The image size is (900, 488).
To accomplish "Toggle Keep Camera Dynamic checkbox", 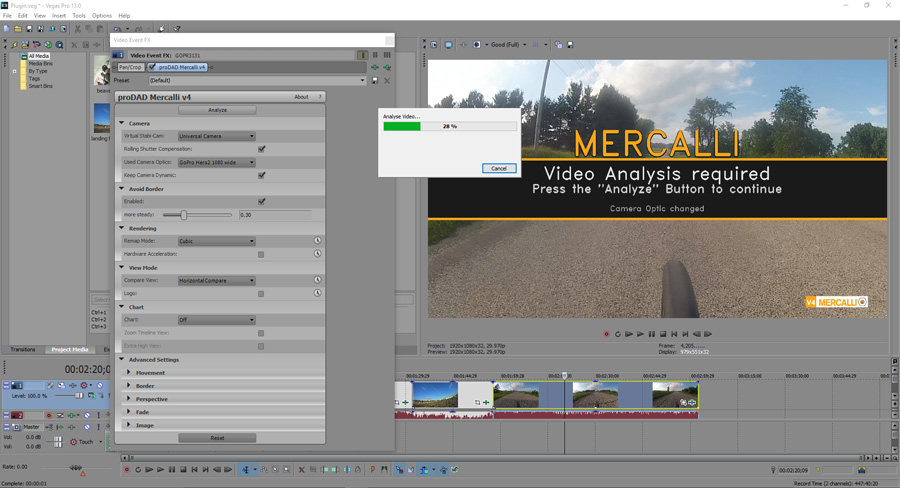I will pos(262,175).
